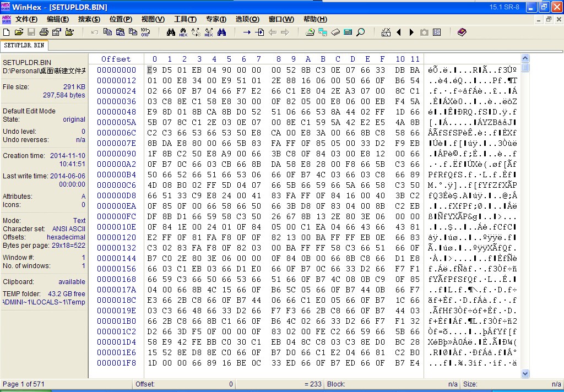564x392 pixels.
Task: Click the Find hex values icon
Action: point(183,32)
